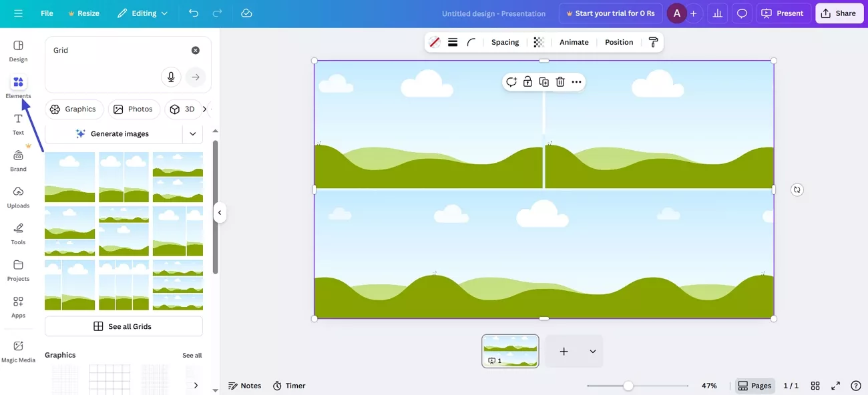Adjust border weight of selected grid
Screen dimensions: 868x395
[x=452, y=41]
